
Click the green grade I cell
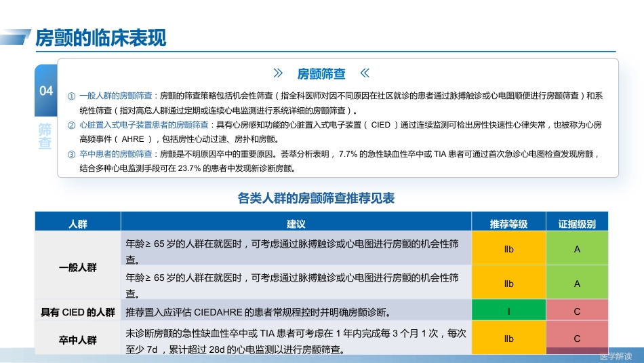tap(509, 311)
